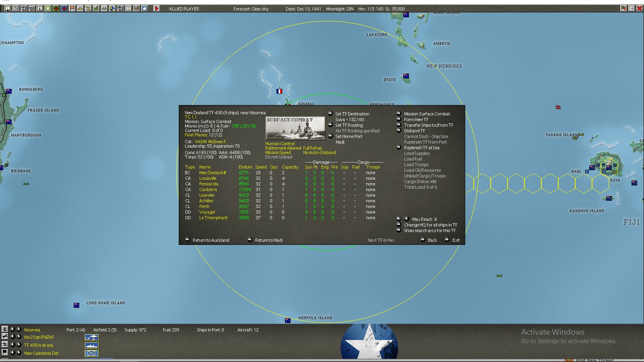Select the anchor icon in the bottom panel

click(5, 330)
